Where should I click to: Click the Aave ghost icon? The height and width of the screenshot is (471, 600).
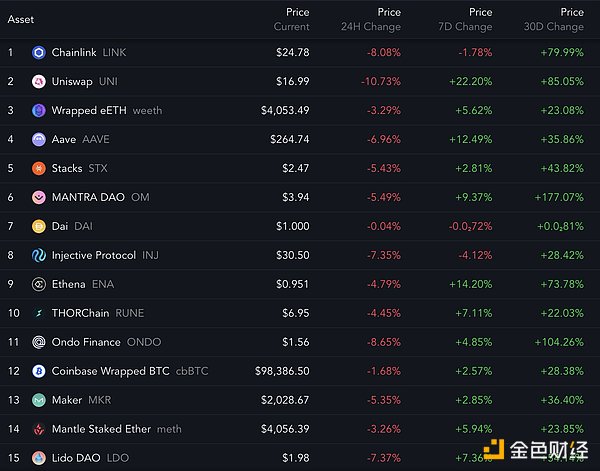pyautogui.click(x=39, y=139)
